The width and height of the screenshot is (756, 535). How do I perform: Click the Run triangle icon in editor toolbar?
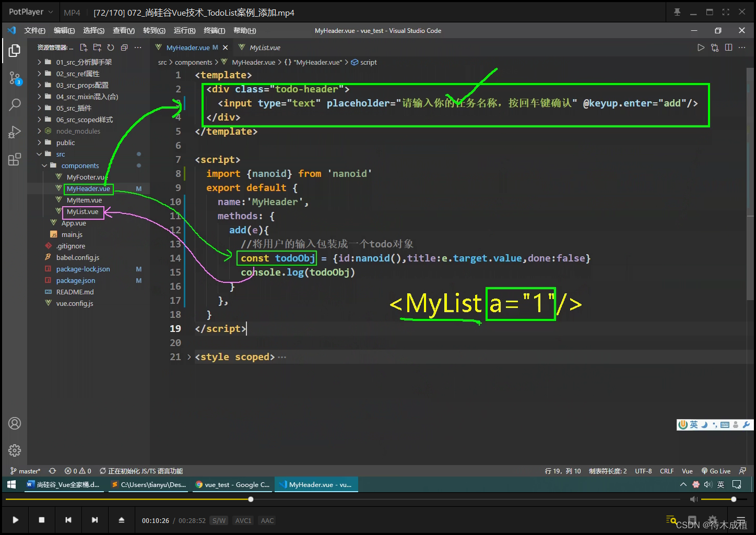[x=701, y=47]
